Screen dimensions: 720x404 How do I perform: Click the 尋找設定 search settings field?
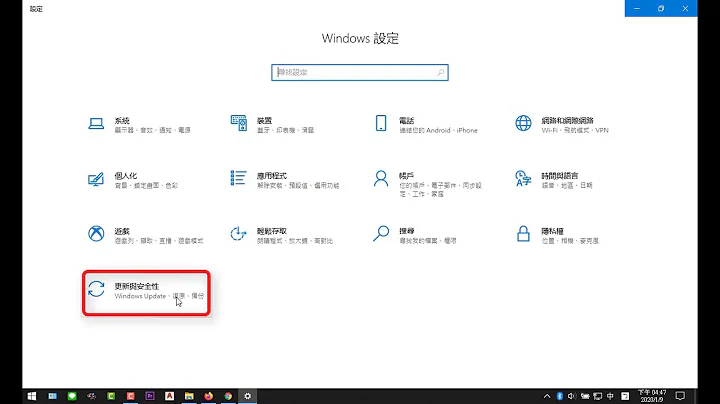[360, 73]
